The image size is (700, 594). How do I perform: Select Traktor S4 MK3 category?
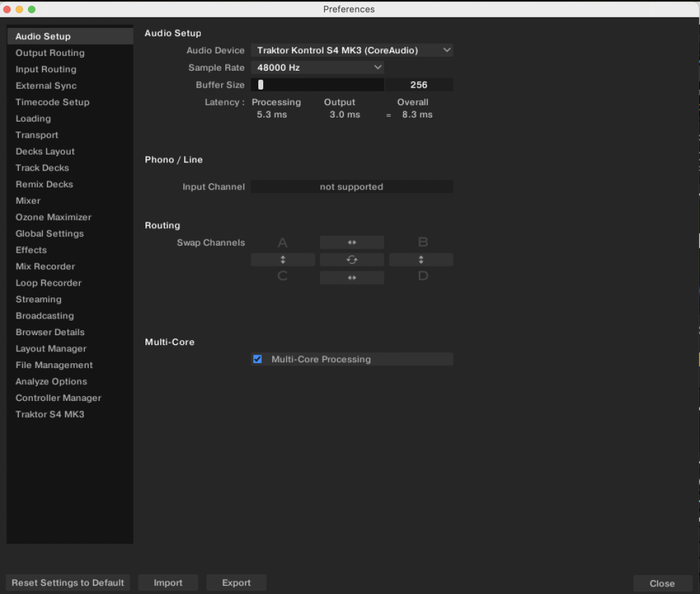[70, 415]
